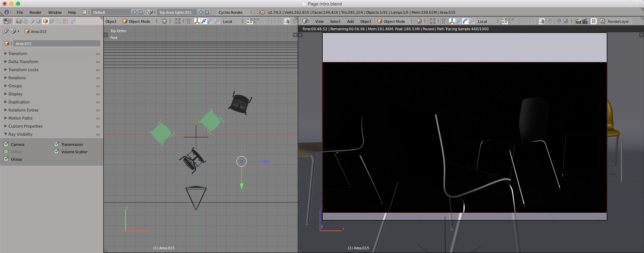Image resolution: width=644 pixels, height=253 pixels.
Task: Open the Scene properties tab
Action: click(x=32, y=21)
